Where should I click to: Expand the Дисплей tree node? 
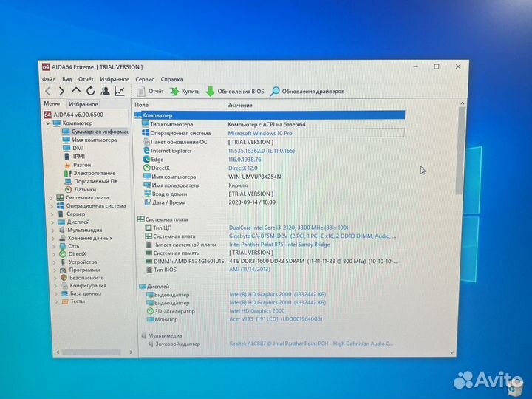[52, 222]
